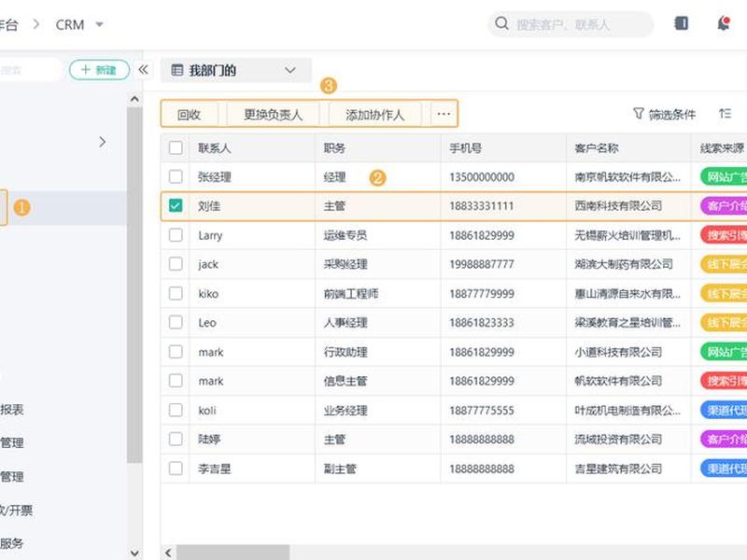747x560 pixels.
Task: Focus the sidebar search box
Action: point(31,70)
